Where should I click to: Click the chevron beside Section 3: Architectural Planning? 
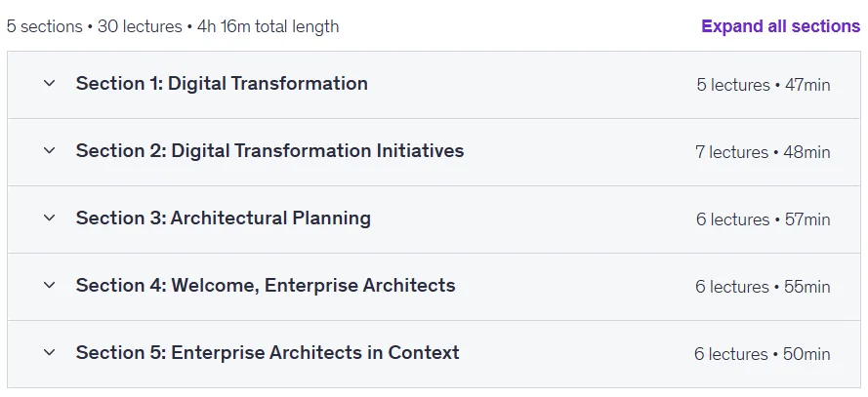pyautogui.click(x=49, y=218)
